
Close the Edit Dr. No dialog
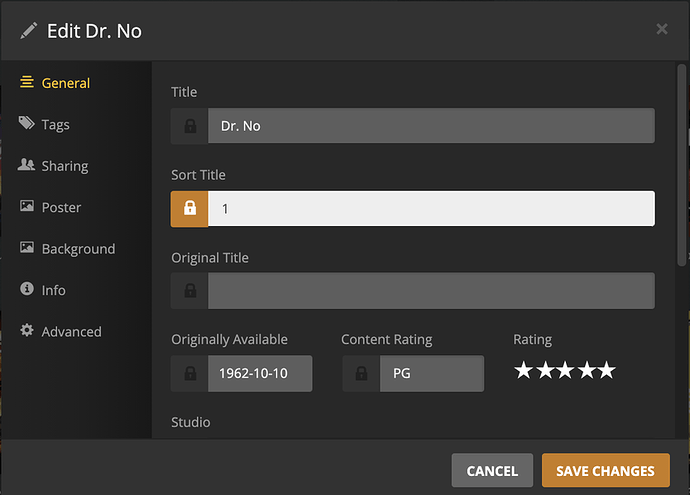[662, 29]
